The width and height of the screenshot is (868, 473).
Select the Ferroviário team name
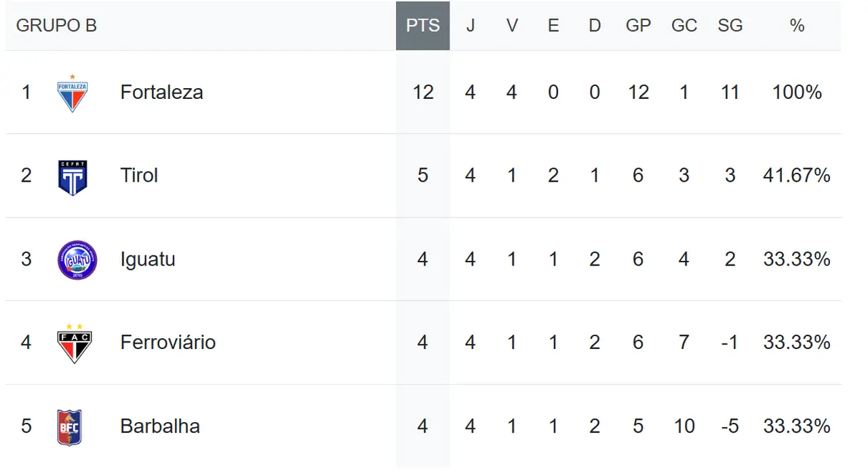tap(167, 342)
